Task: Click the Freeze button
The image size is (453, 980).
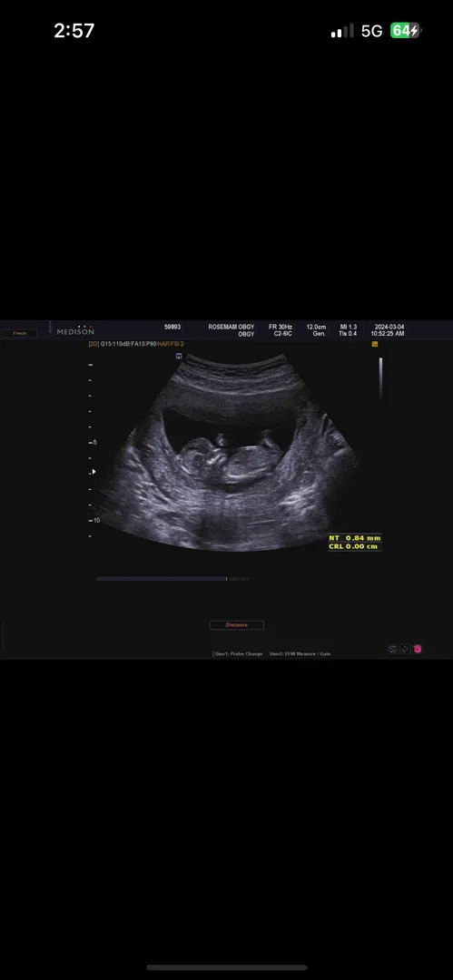Action: (19, 333)
